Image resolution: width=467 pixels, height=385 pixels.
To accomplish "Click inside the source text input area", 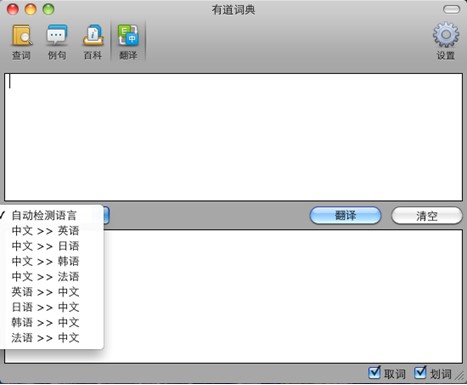I will [x=233, y=137].
